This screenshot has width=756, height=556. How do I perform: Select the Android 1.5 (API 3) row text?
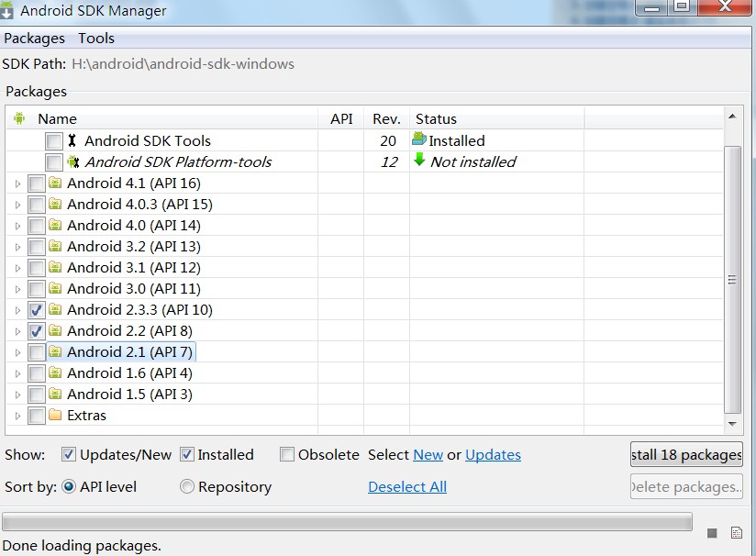tap(129, 394)
